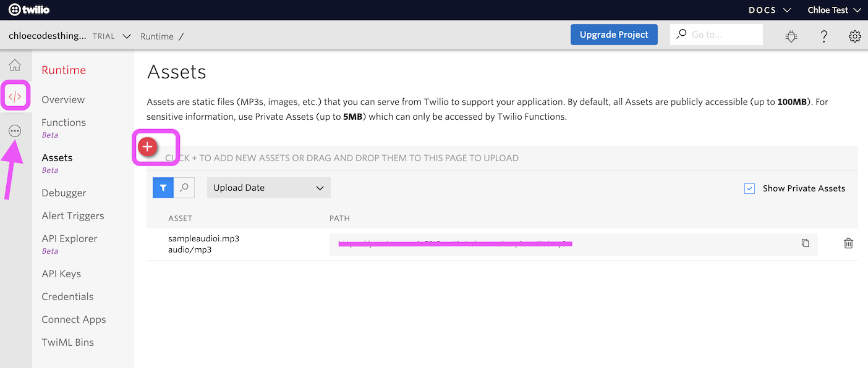
Task: Expand the Chloe Test account menu
Action: point(834,10)
